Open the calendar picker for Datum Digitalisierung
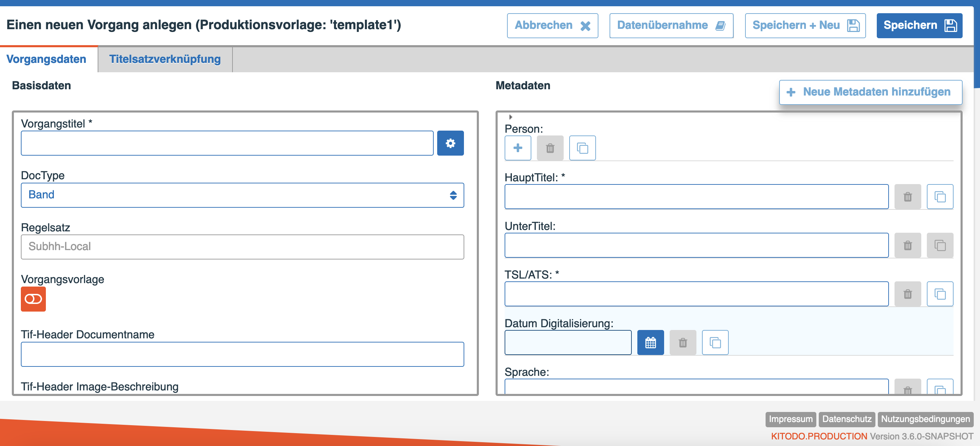This screenshot has width=980, height=446. click(x=650, y=342)
